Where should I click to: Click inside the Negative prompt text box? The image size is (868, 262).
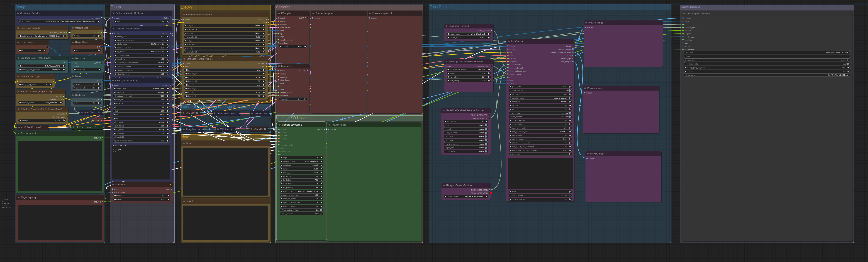[x=60, y=223]
